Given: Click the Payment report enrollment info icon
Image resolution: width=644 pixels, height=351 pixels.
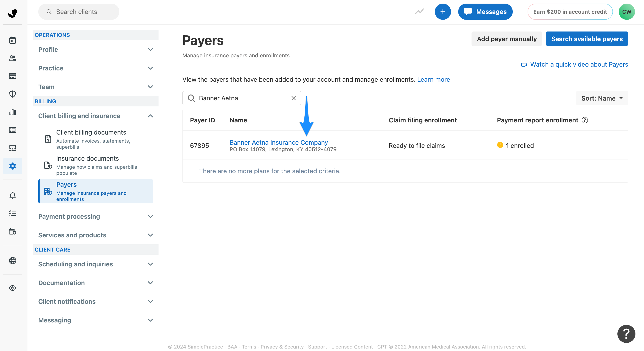Looking at the screenshot, I should coord(585,120).
